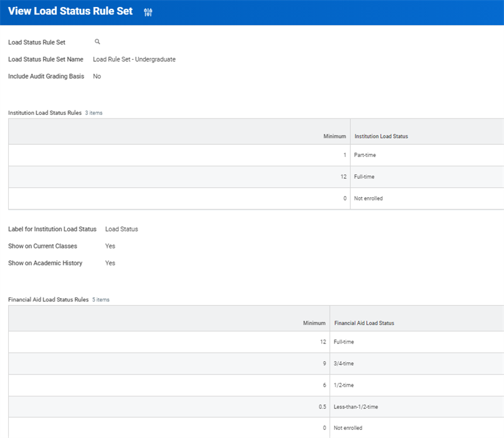The image size is (504, 438).
Task: Select Not enrolled row in Financial Aid table
Action: (x=256, y=428)
